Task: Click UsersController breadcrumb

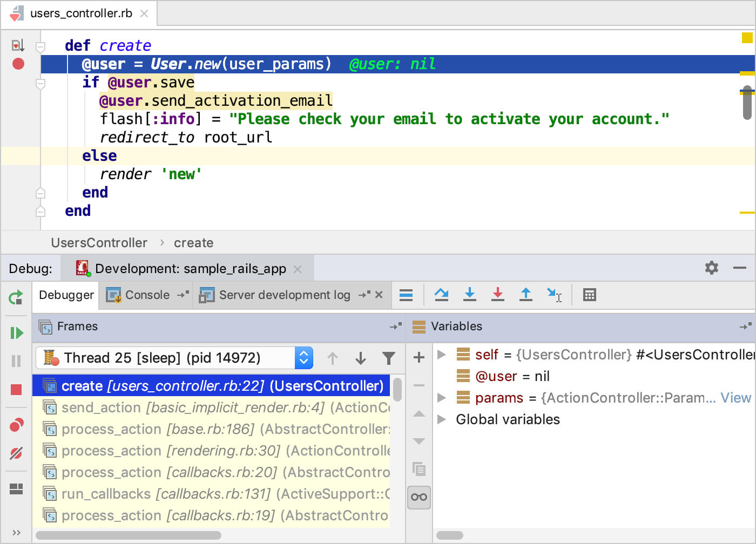Action: pyautogui.click(x=99, y=243)
